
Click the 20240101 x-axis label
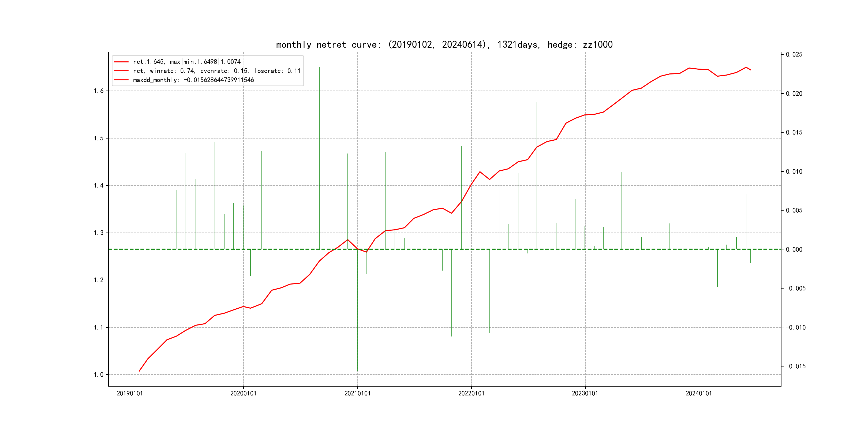click(x=699, y=393)
